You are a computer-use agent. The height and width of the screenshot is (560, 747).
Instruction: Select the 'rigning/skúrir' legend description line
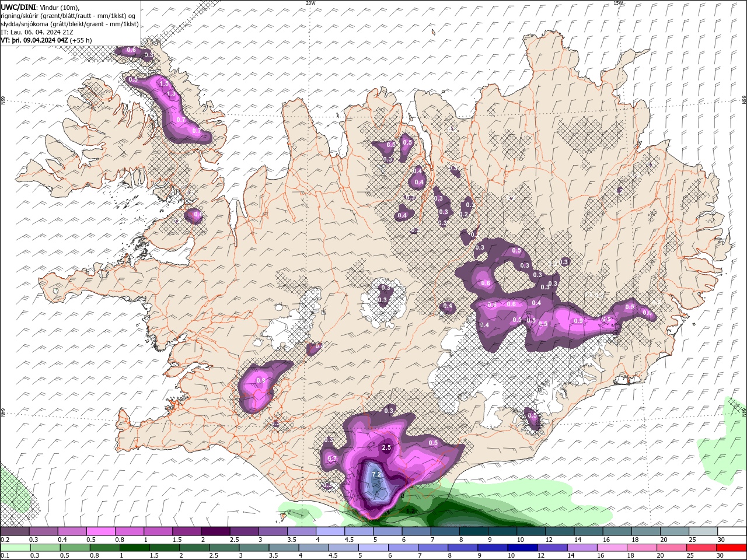(x=68, y=15)
